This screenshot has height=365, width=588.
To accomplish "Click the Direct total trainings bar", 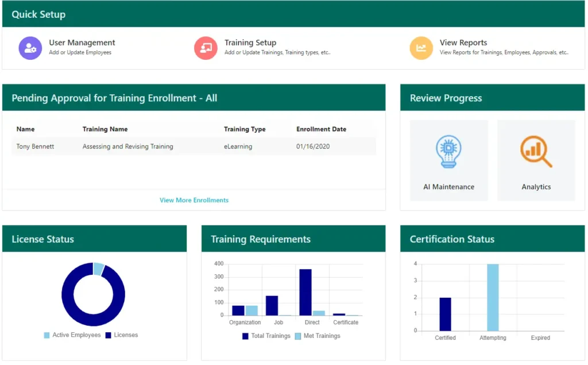I will (x=305, y=292).
